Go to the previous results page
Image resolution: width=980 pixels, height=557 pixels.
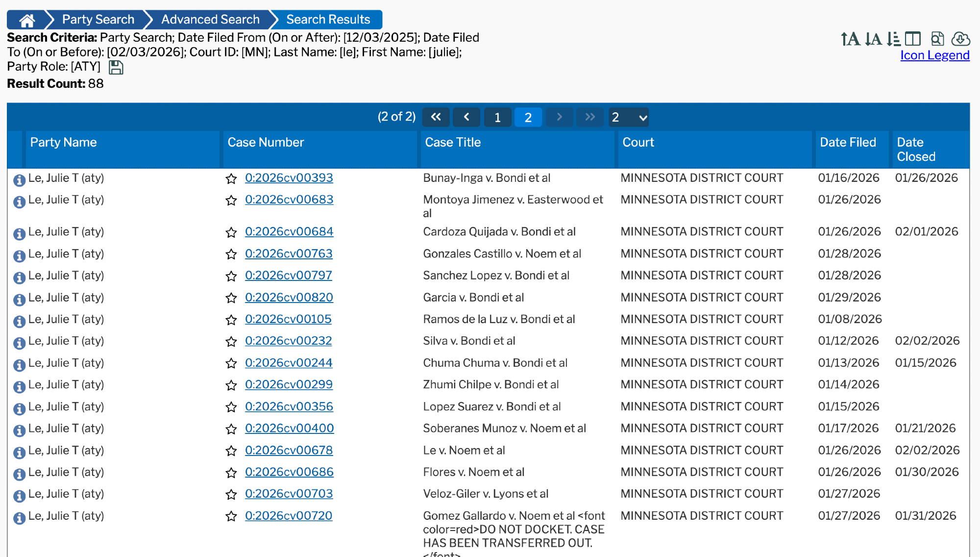[x=466, y=117]
